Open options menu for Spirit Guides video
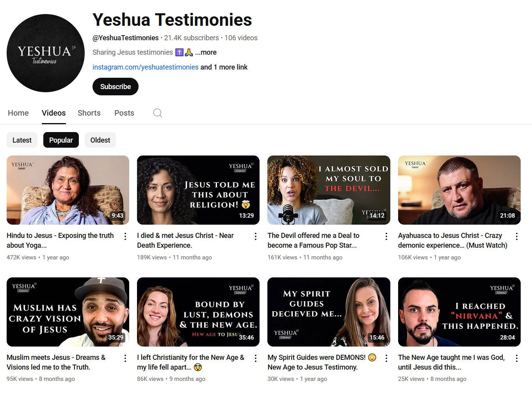Screen dimensions: 532x395 coord(386,358)
